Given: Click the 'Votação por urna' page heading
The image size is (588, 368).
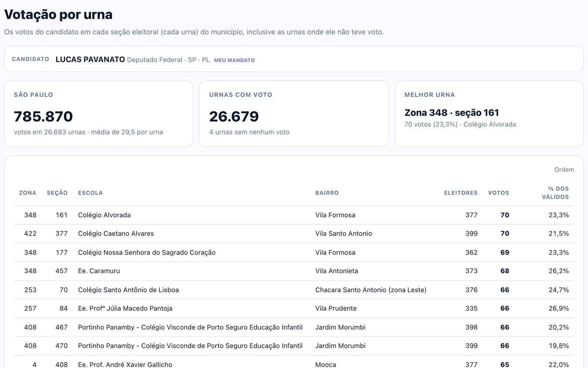Looking at the screenshot, I should point(58,15).
